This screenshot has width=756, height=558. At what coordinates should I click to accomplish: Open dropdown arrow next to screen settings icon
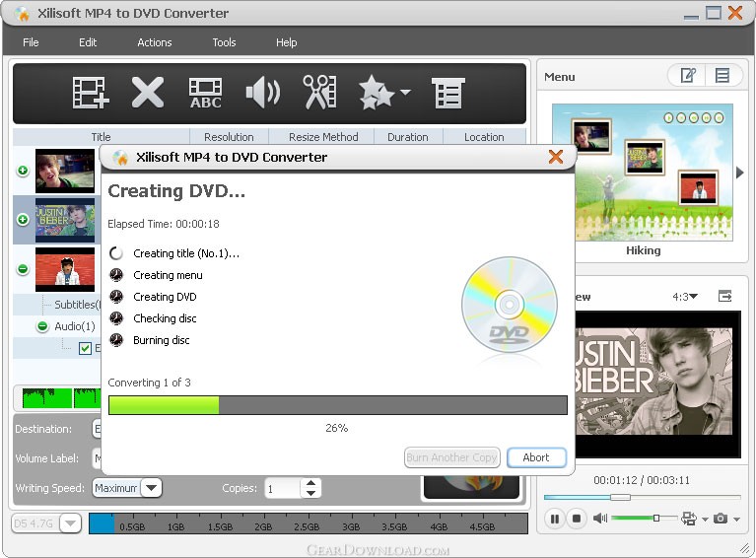tap(705, 520)
